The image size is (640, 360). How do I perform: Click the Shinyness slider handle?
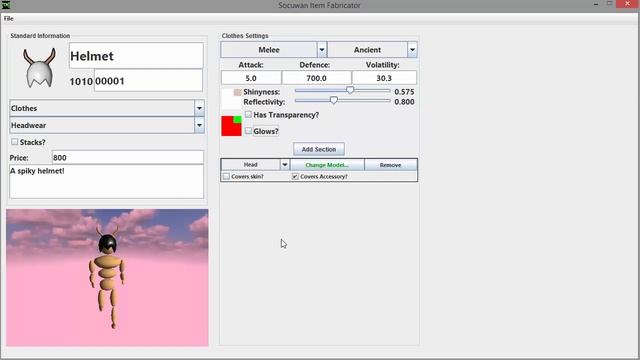click(x=350, y=90)
